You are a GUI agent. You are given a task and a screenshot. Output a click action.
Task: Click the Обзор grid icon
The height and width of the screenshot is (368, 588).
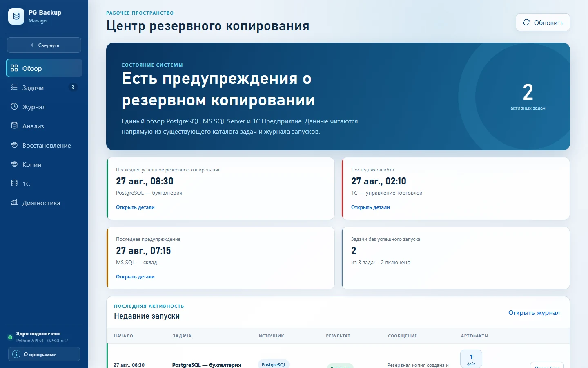tap(14, 68)
